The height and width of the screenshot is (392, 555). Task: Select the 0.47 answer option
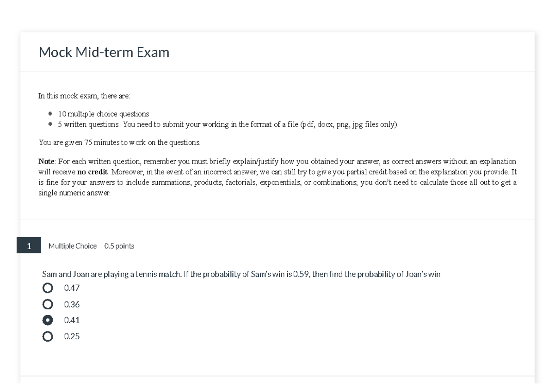47,288
